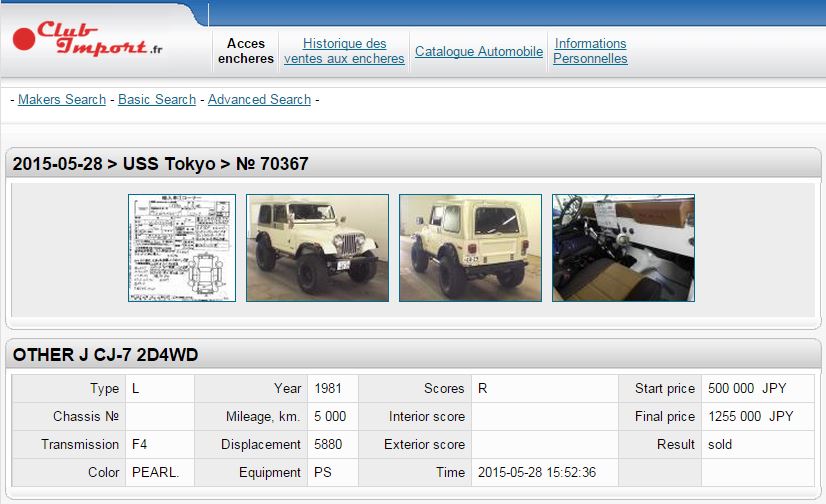826x504 pixels.
Task: Click the Club Import.fr logo
Action: pyautogui.click(x=88, y=41)
